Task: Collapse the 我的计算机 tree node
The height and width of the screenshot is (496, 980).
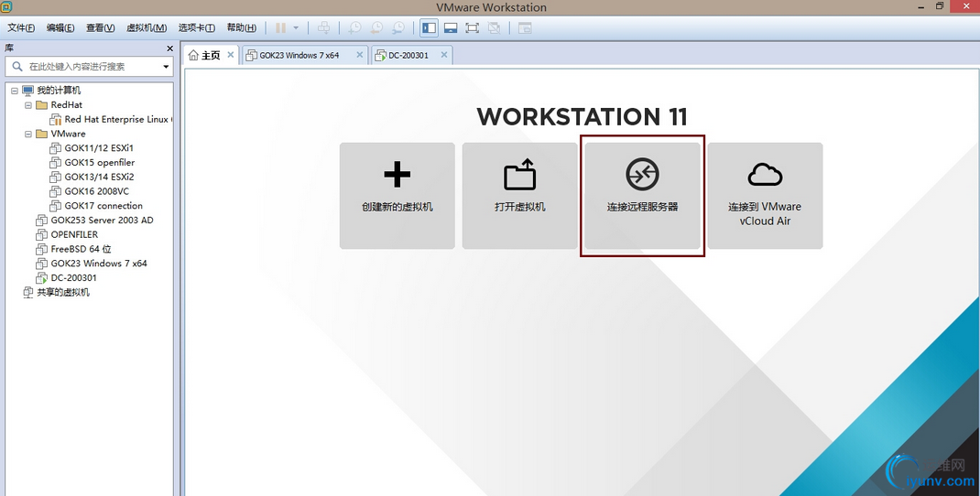Action: click(15, 91)
